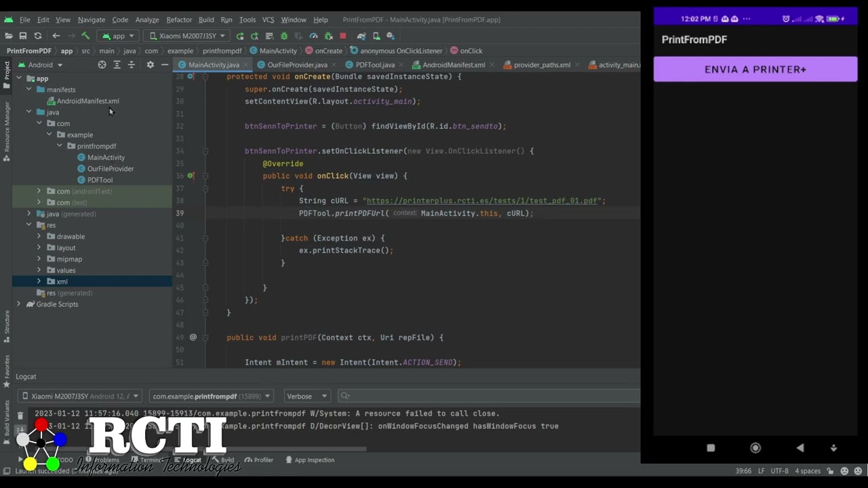This screenshot has height=488, width=868.
Task: Open the AVD/Device Manager icon
Action: [x=376, y=36]
